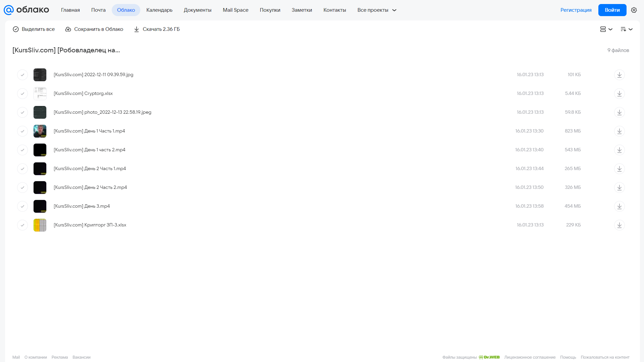Open the sort order dropdown
Image resolution: width=644 pixels, height=362 pixels.
coord(626,29)
